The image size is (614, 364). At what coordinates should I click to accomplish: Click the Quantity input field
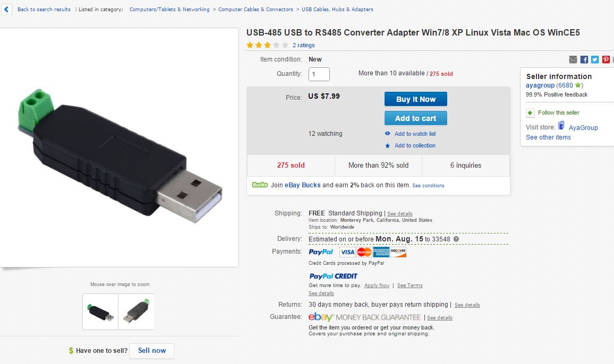(319, 74)
